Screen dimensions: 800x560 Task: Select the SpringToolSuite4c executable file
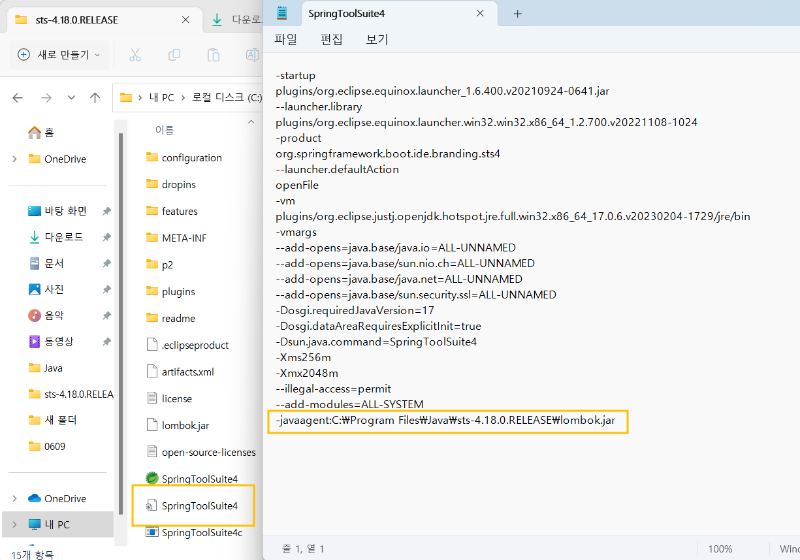click(194, 532)
